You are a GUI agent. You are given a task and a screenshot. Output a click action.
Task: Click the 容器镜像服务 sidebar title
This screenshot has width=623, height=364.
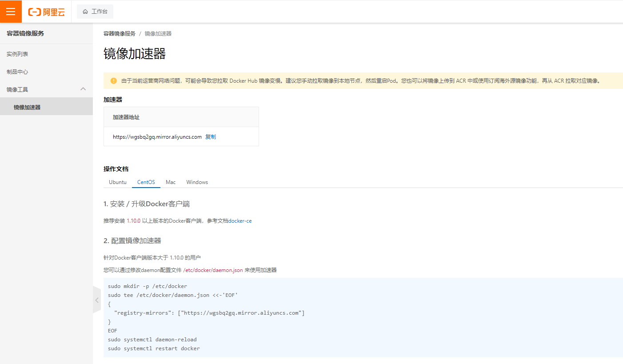tap(25, 33)
